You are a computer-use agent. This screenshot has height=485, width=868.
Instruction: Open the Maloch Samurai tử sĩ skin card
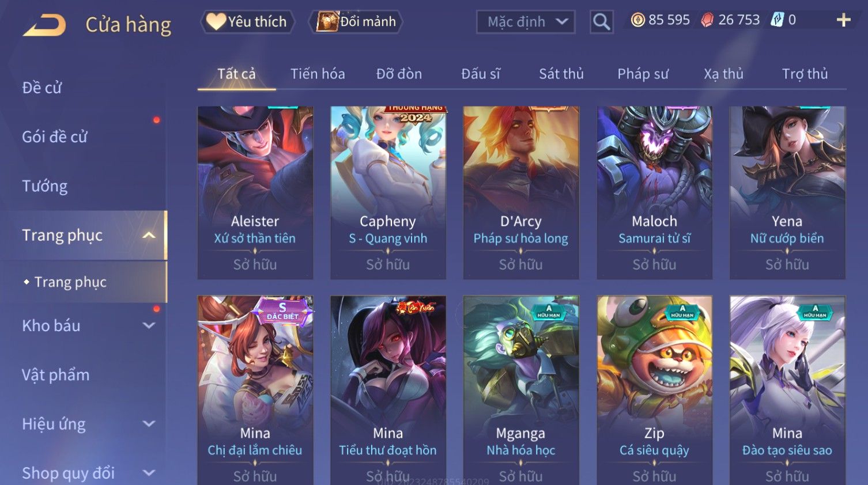[654, 193]
